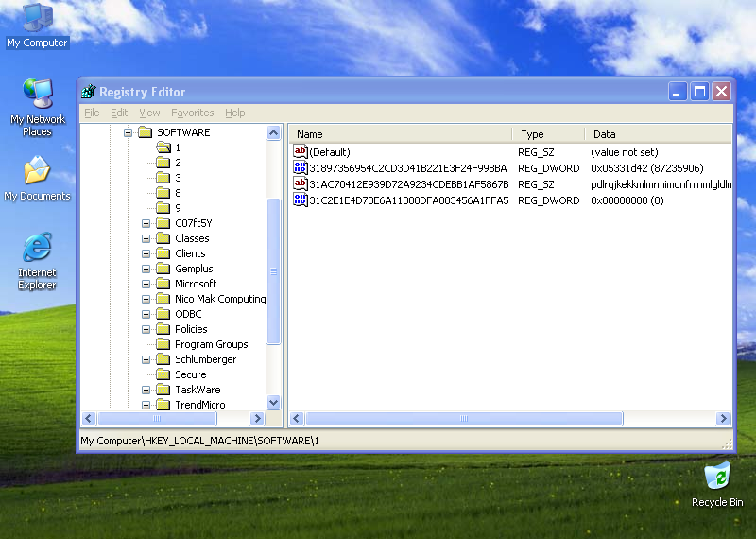Expand the Clients key

146,253
